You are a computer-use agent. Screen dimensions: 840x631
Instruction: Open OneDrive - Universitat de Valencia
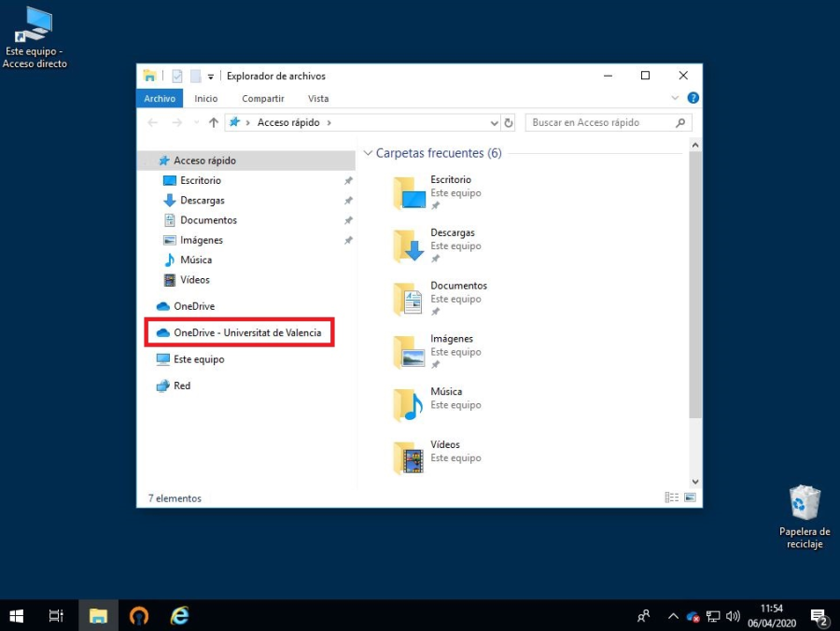pyautogui.click(x=246, y=332)
